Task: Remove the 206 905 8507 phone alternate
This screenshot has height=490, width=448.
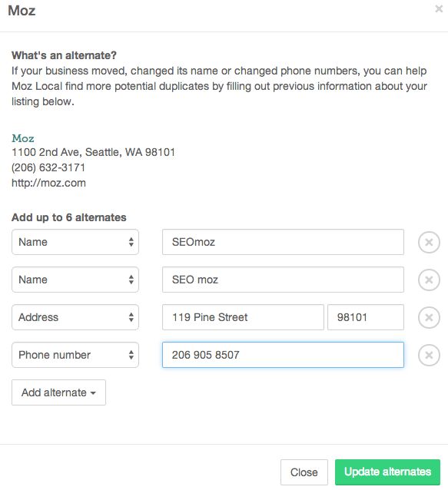Action: (x=429, y=355)
